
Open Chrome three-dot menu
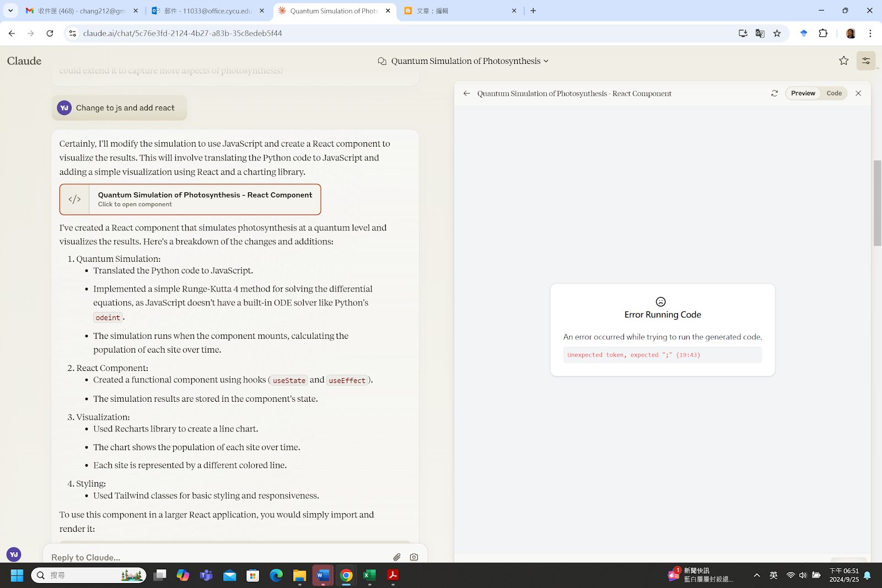[870, 34]
